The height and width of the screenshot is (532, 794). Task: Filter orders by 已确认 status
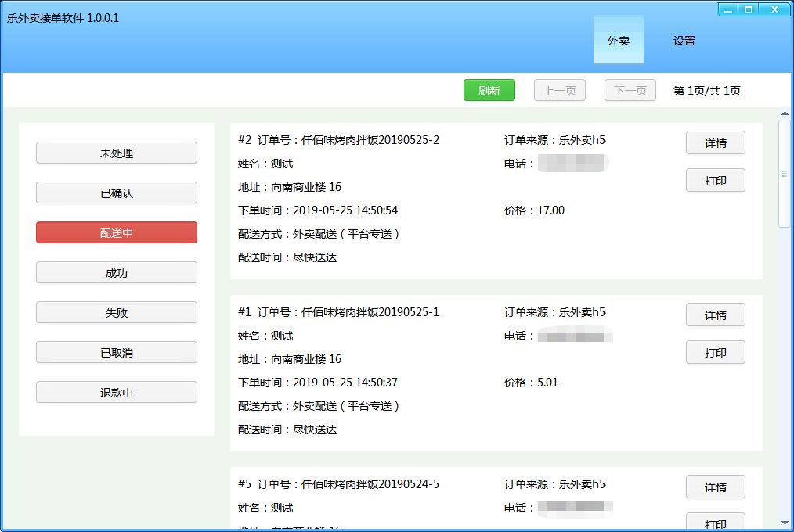[117, 193]
